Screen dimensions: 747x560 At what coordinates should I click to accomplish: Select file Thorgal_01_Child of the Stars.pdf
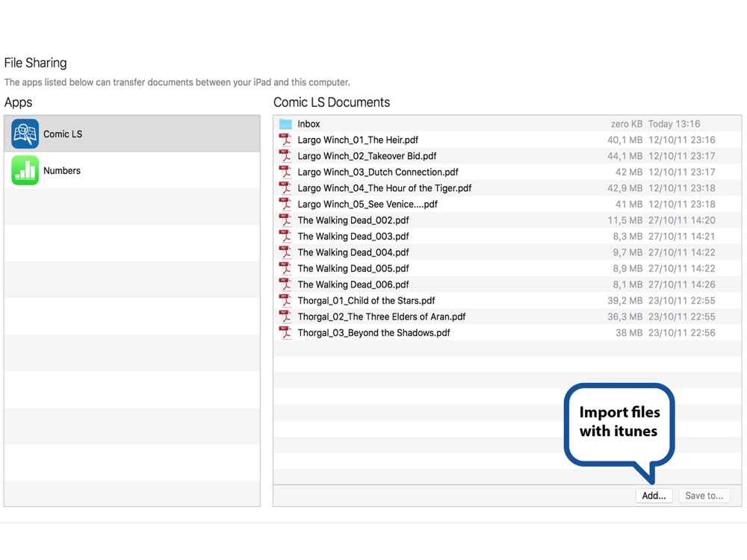click(x=366, y=300)
